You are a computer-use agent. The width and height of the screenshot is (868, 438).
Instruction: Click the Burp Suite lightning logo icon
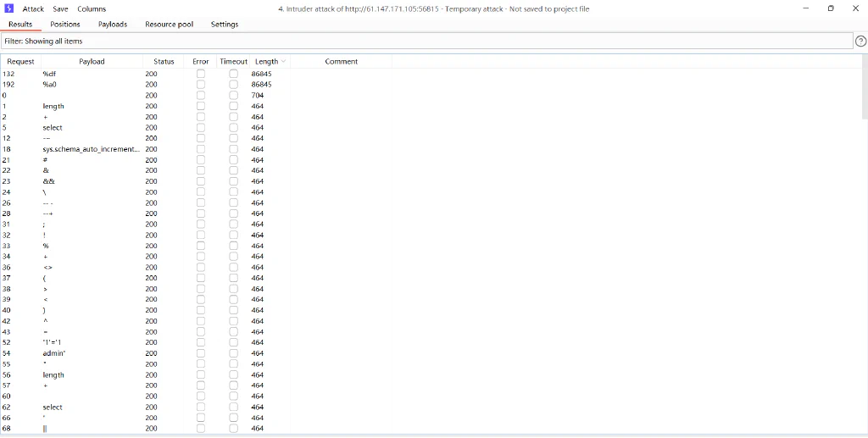tap(8, 8)
